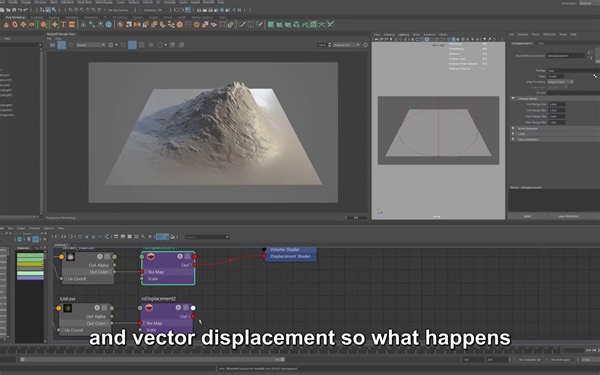The height and width of the screenshot is (375, 600).
Task: Collapse the Change Range section
Action: click(514, 98)
